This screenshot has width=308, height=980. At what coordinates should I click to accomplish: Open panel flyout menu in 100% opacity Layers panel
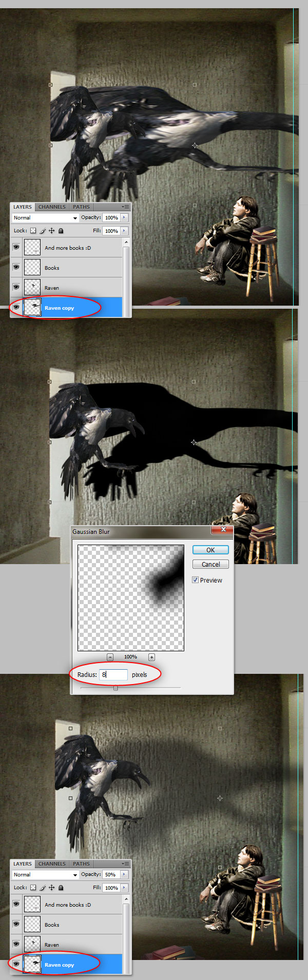click(x=125, y=207)
